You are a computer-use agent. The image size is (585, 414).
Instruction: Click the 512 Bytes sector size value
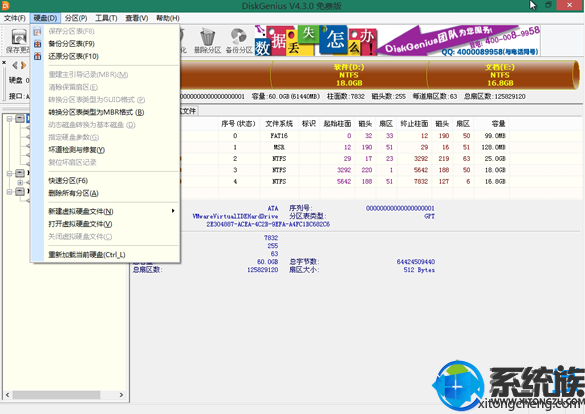pos(419,270)
